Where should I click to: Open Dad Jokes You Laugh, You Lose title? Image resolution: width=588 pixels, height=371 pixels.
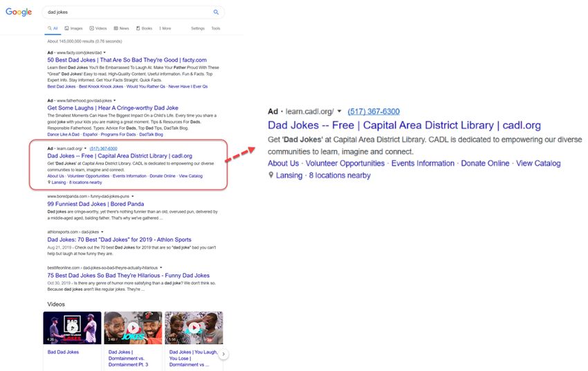(193, 359)
